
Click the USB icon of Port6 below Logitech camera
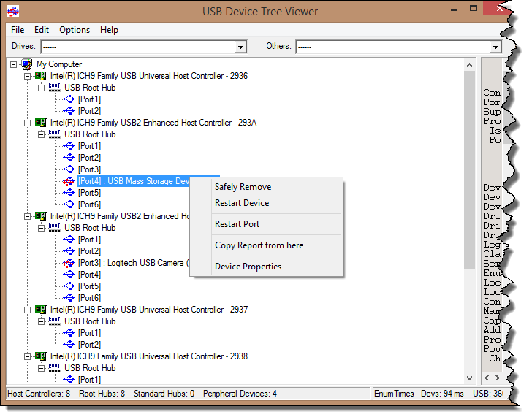tap(69, 298)
